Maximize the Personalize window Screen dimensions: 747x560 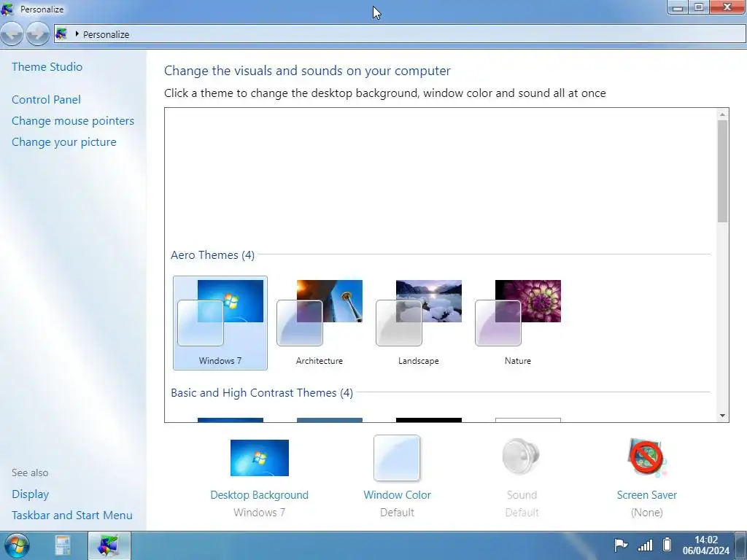coord(699,7)
